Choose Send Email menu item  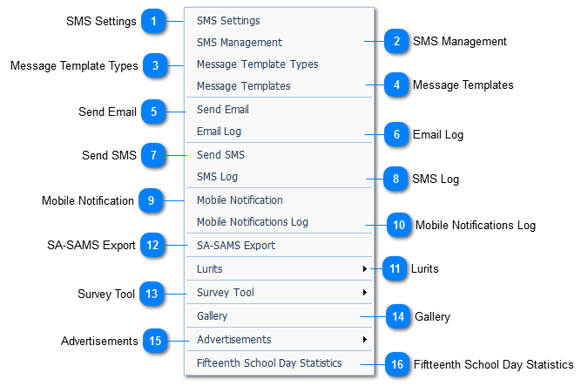(222, 110)
